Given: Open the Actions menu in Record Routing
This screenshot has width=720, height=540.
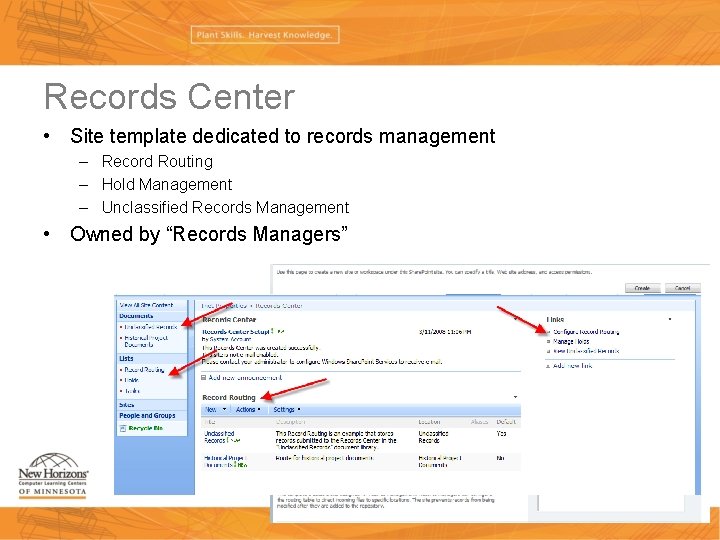Looking at the screenshot, I should (x=248, y=410).
